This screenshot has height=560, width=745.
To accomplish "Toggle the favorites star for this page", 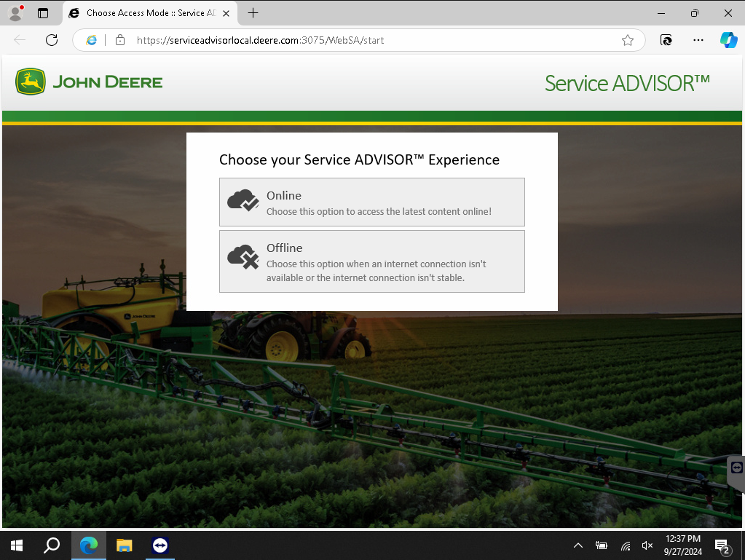I will pyautogui.click(x=628, y=40).
